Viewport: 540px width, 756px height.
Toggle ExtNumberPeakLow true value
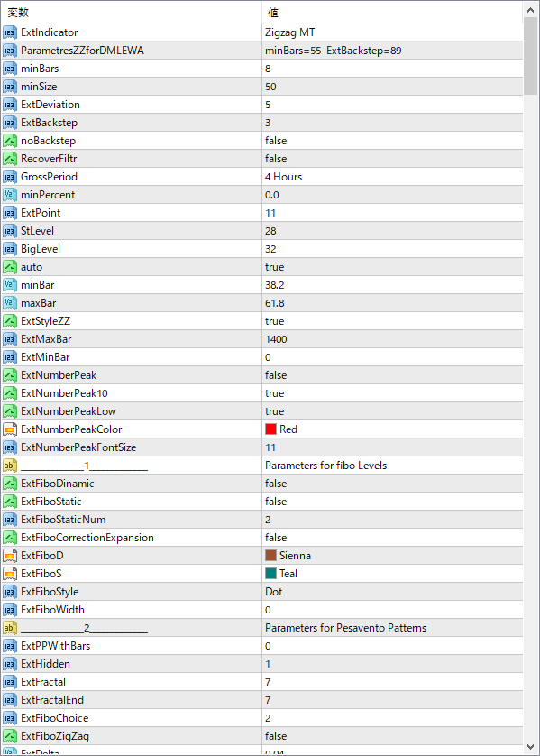[x=275, y=411]
